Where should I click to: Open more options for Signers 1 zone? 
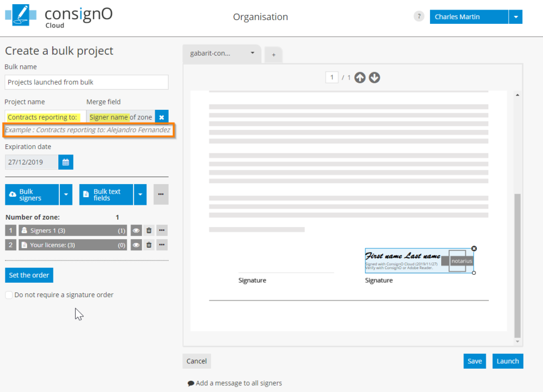click(162, 230)
